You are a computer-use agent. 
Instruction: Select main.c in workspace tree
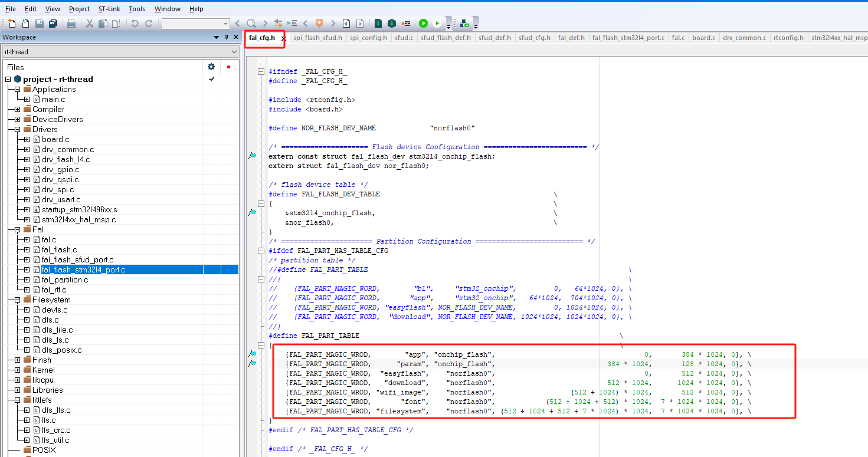(x=53, y=99)
